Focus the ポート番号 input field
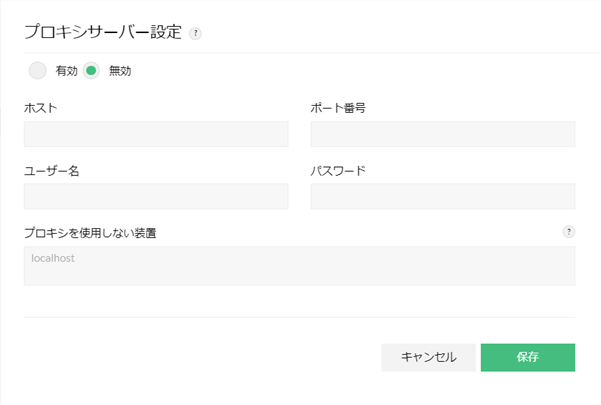Image resolution: width=601 pixels, height=405 pixels. point(443,134)
